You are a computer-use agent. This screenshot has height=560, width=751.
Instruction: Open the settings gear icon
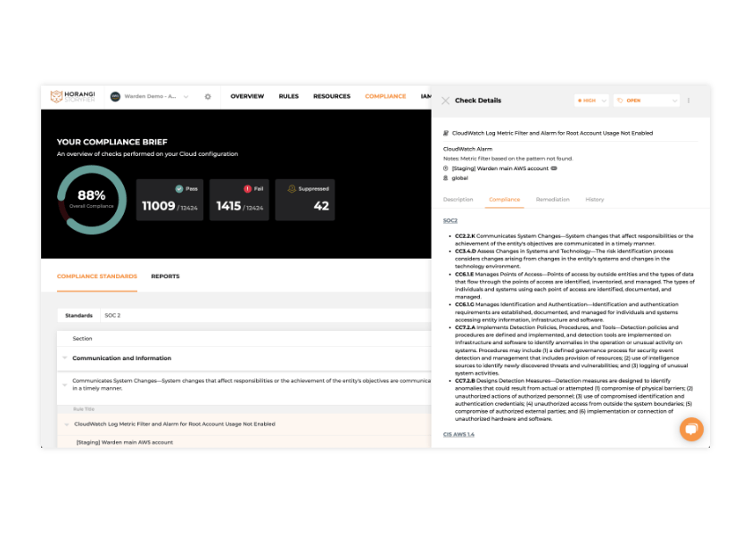point(208,97)
